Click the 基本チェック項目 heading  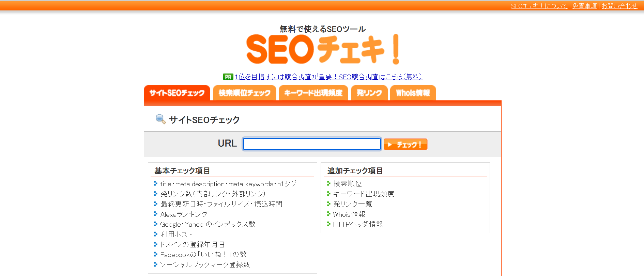182,171
